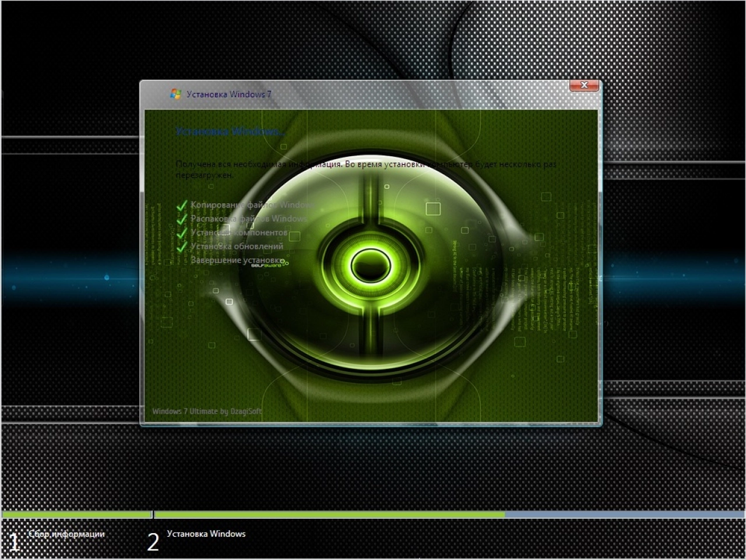
Task: Click step 2 "Установка Windows" label
Action: pyautogui.click(x=206, y=534)
